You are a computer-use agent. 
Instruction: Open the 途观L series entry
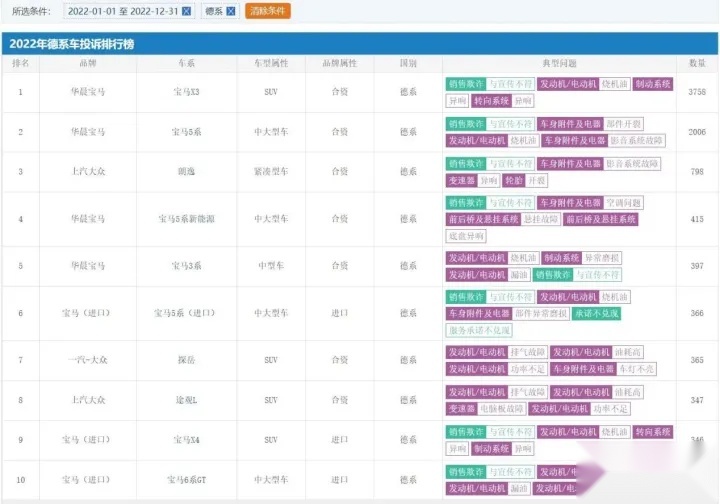(186, 400)
